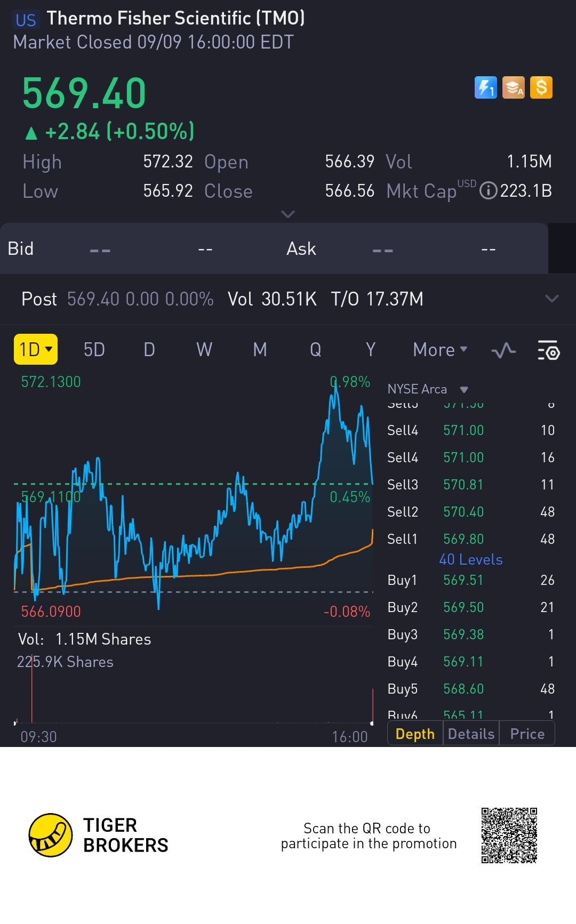Viewport: 576px width, 924px height.
Task: Tap the +2.84 (+0.50%) change
Action: tap(110, 131)
